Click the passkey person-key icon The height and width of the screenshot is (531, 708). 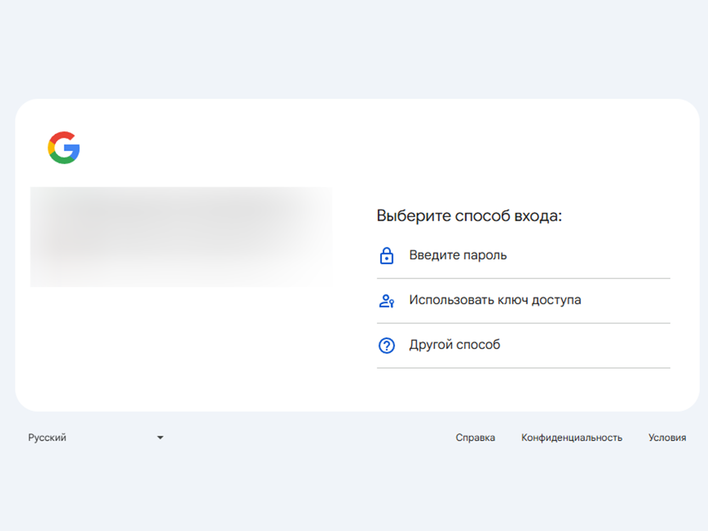[387, 301]
